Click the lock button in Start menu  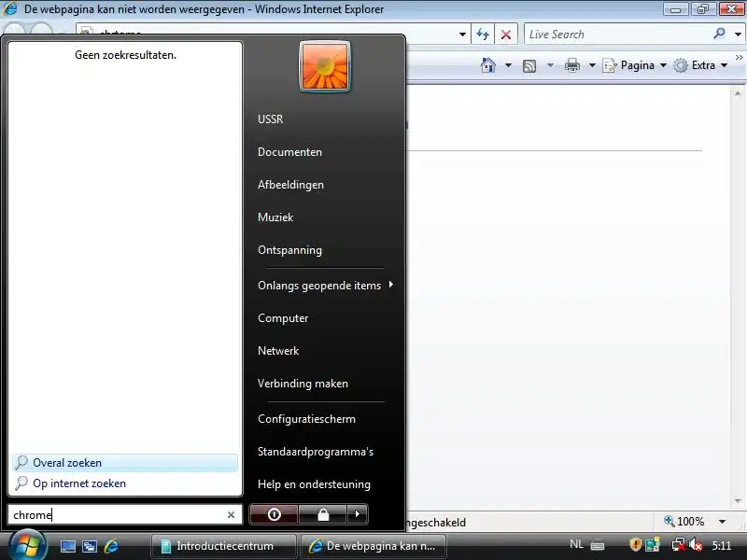[x=323, y=514]
